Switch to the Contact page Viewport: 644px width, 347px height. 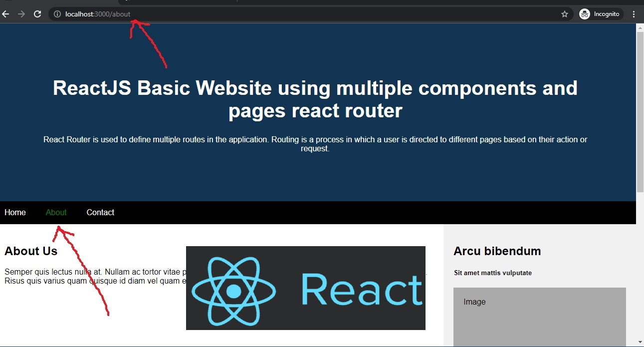(100, 212)
